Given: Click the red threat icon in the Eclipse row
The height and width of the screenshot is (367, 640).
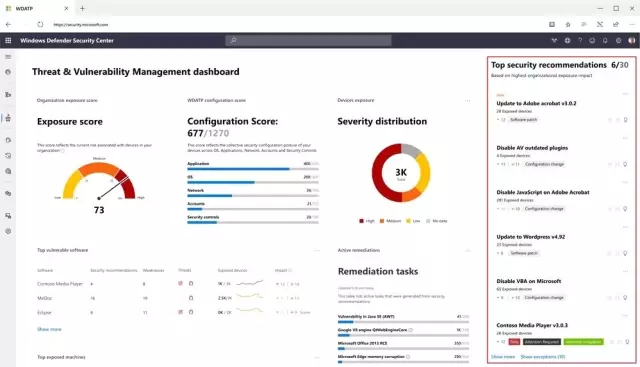Looking at the screenshot, I should (x=180, y=312).
